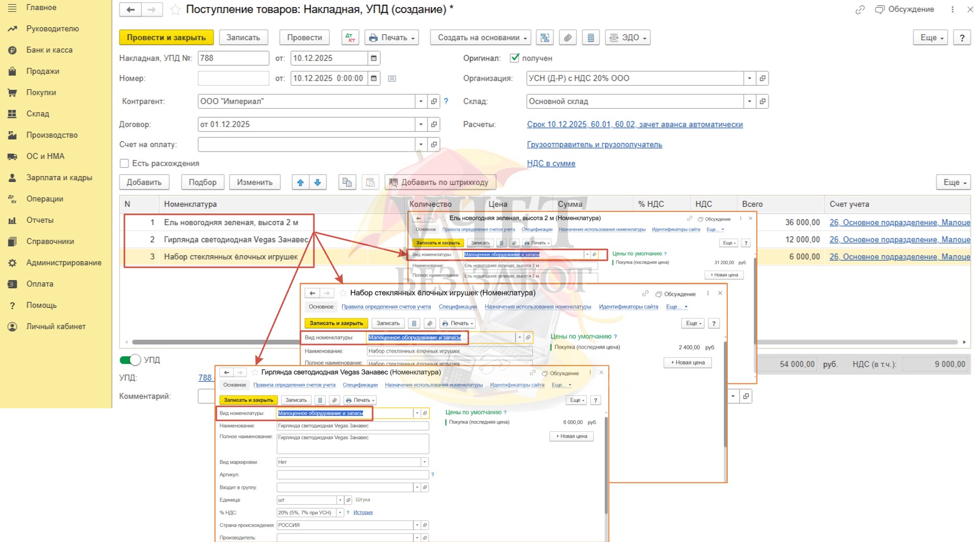
Task: Favorite document with star icon
Action: [175, 10]
